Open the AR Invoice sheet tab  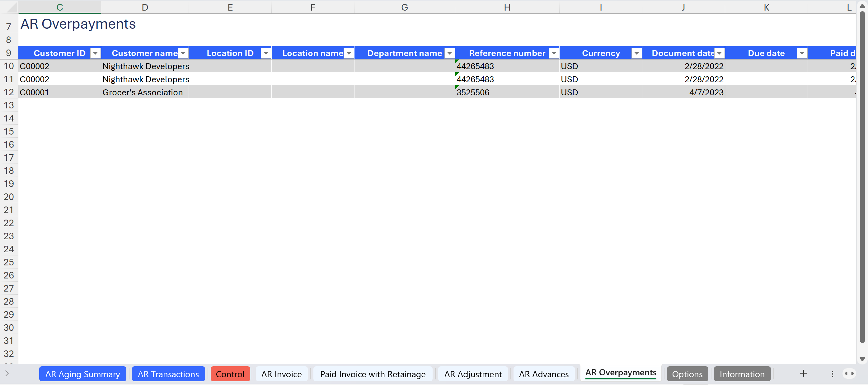pos(281,374)
